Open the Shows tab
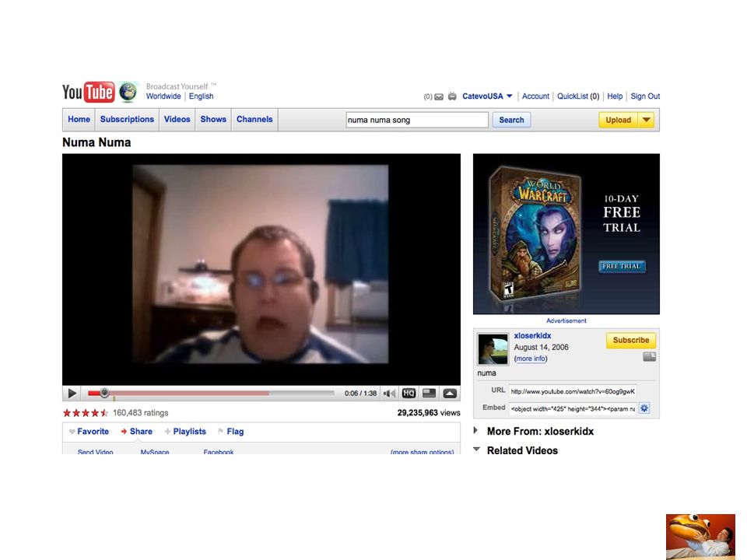Image resolution: width=747 pixels, height=560 pixels. (x=213, y=120)
